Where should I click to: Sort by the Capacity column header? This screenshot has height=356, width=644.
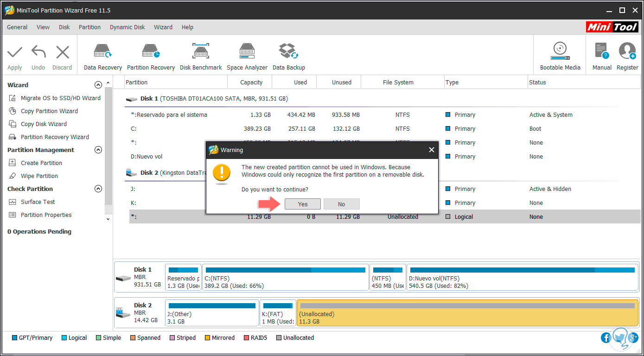250,83
